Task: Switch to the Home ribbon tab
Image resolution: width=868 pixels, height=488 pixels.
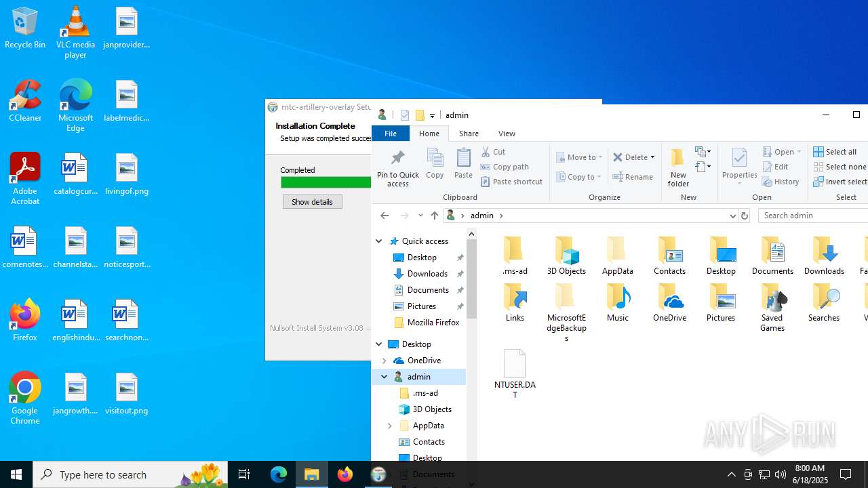Action: (x=429, y=134)
